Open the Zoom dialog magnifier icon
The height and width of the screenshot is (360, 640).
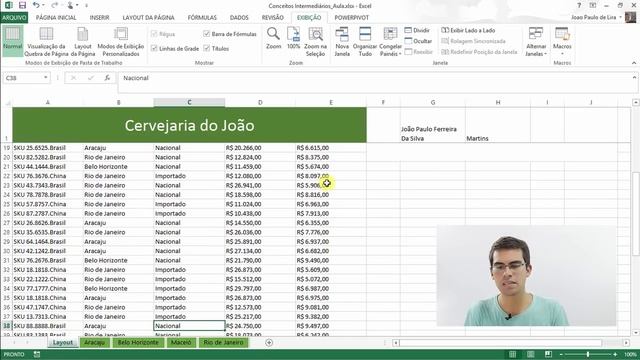273,33
